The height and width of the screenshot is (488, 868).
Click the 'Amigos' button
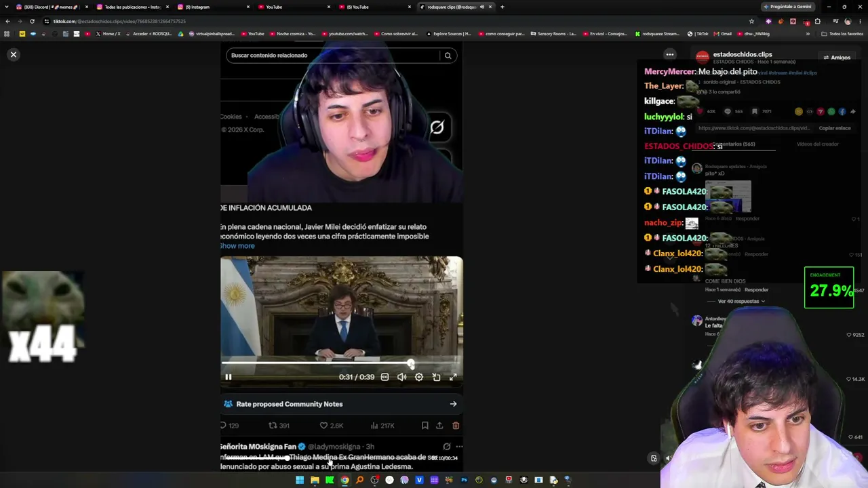click(837, 58)
